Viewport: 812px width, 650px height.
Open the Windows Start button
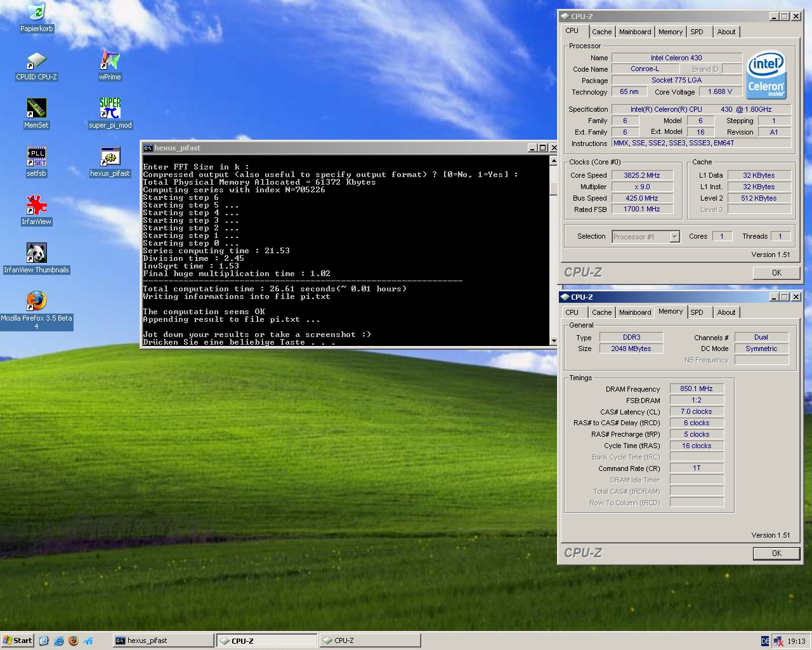[17, 640]
